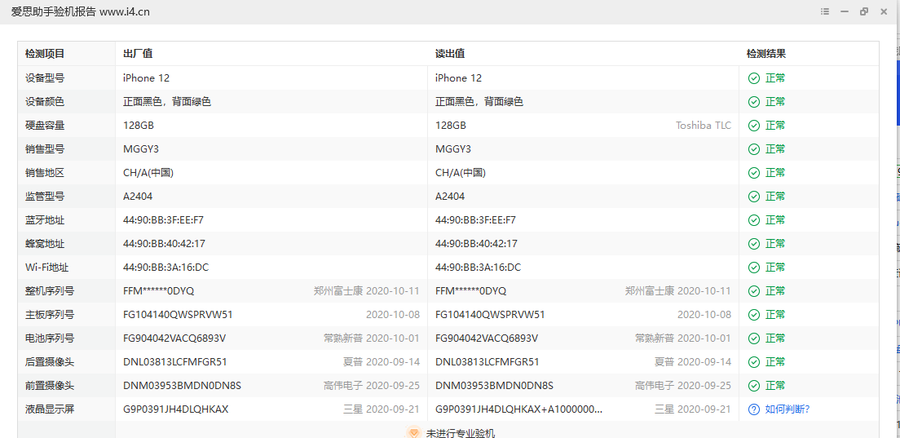Click the green check icon in 主板序列号 row
This screenshot has width=900, height=438.
[x=754, y=315]
